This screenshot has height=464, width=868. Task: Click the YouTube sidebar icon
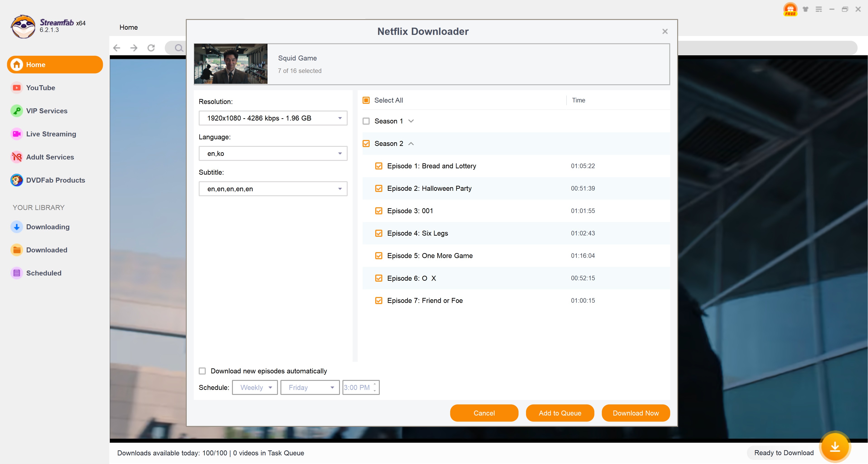[17, 88]
